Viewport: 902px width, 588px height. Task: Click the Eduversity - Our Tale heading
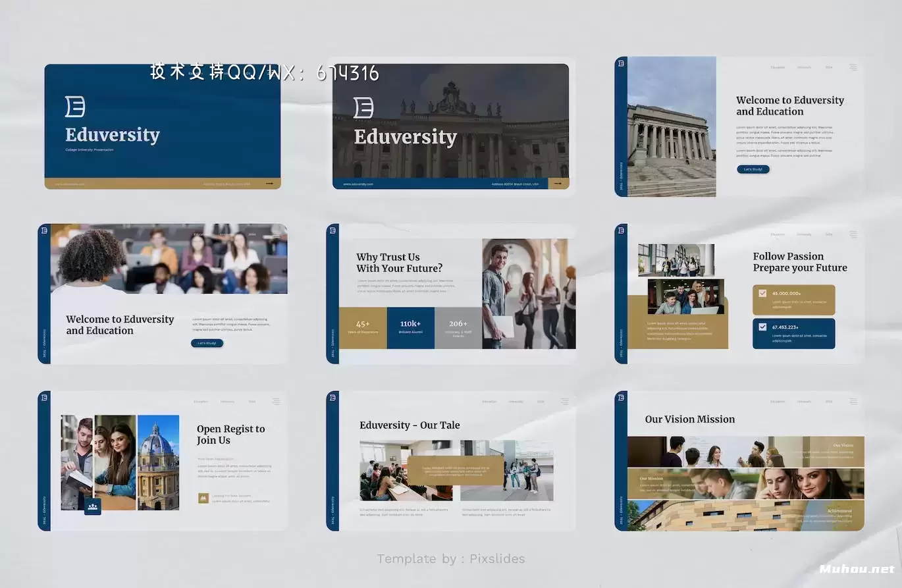pyautogui.click(x=410, y=425)
